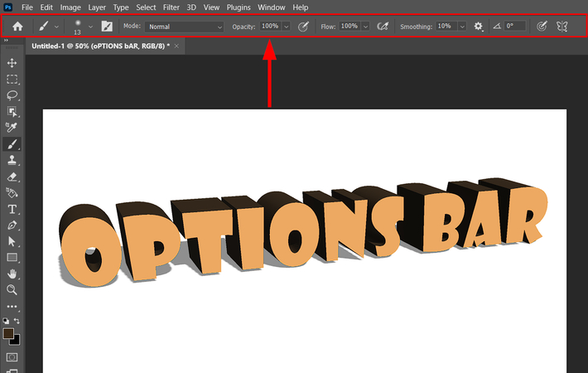Select the Clone Stamp tool
Screen dimensions: 588x373
12,160
